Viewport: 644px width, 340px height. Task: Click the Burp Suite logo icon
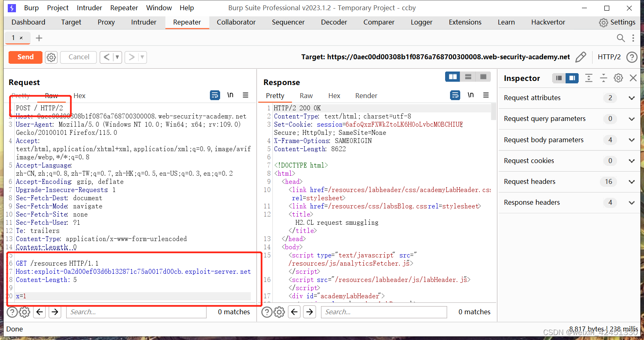[12, 8]
